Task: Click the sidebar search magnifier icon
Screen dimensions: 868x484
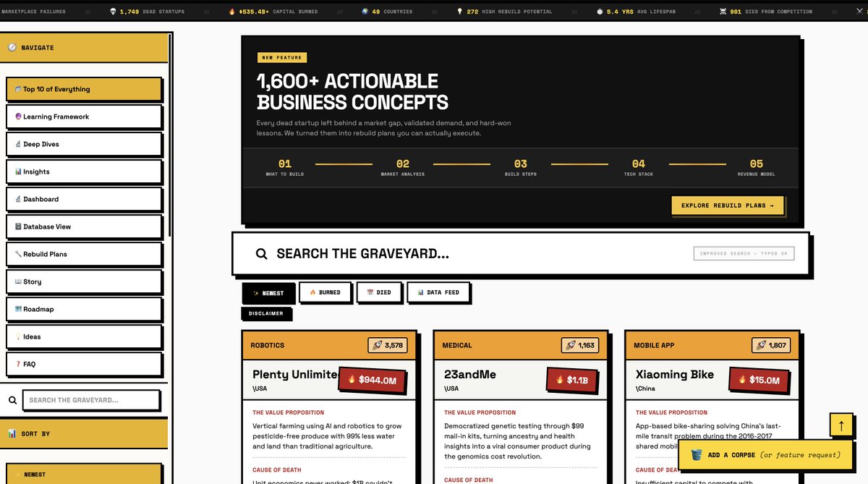Action: (x=12, y=400)
